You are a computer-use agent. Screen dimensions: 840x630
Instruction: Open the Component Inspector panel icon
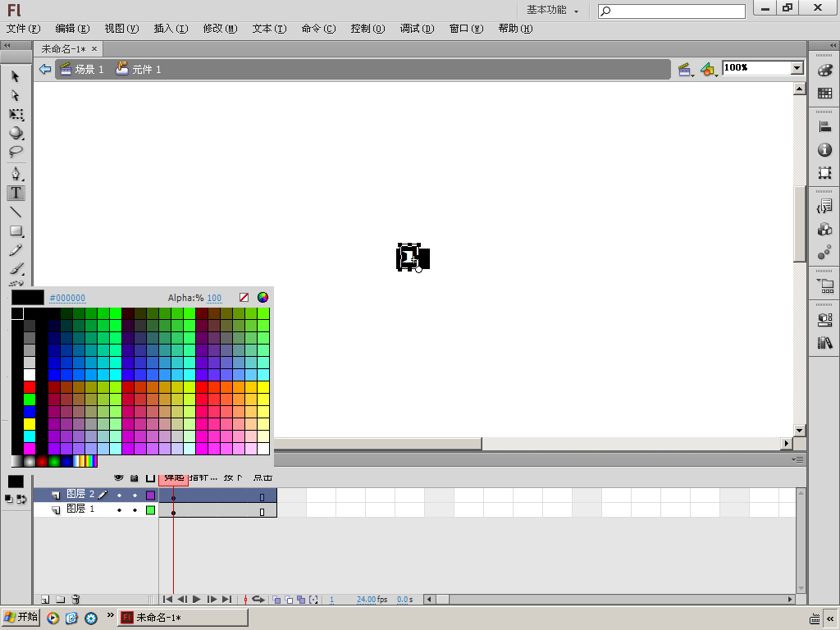click(825, 320)
